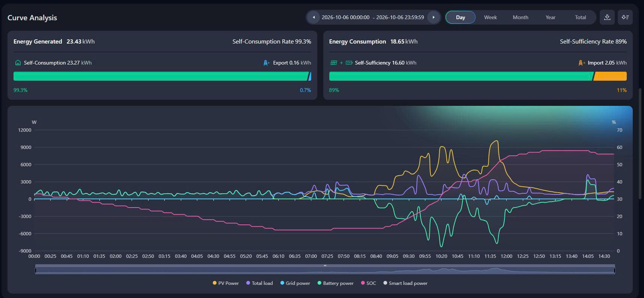Click the Export grid tower icon
This screenshot has width=644, height=298.
tap(267, 63)
